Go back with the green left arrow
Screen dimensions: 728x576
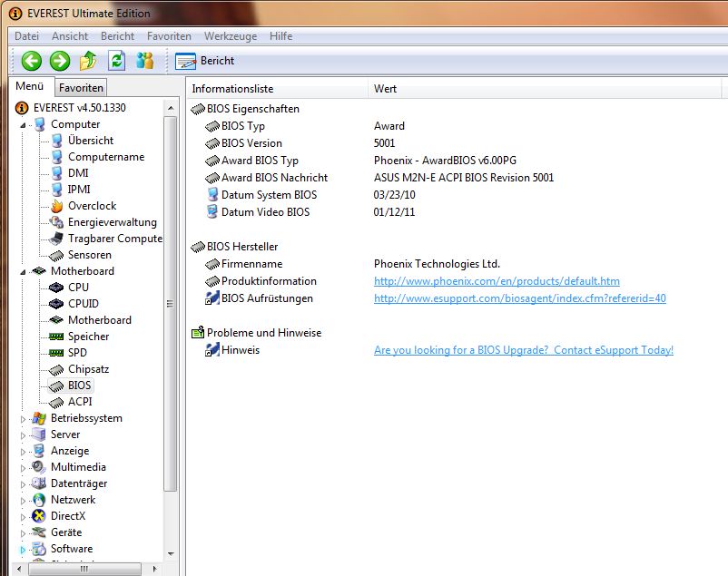tap(32, 61)
